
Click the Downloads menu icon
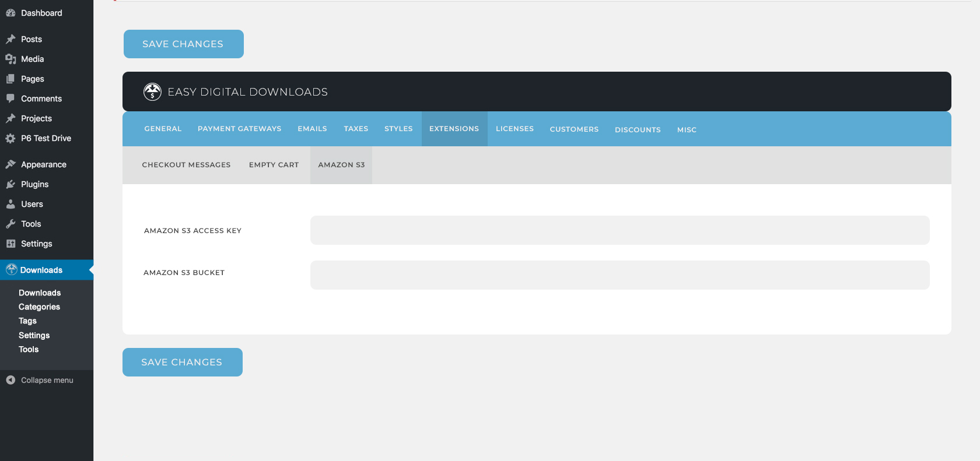click(x=12, y=269)
